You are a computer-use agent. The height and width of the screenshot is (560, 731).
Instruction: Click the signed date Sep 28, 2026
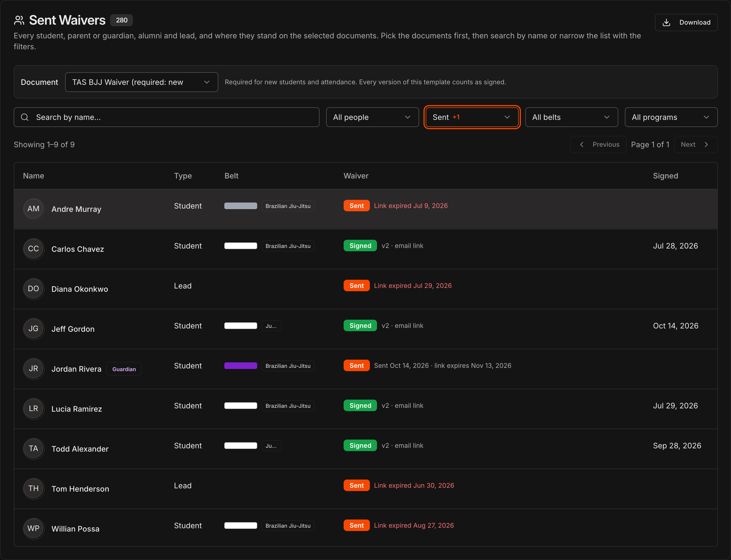tap(677, 446)
